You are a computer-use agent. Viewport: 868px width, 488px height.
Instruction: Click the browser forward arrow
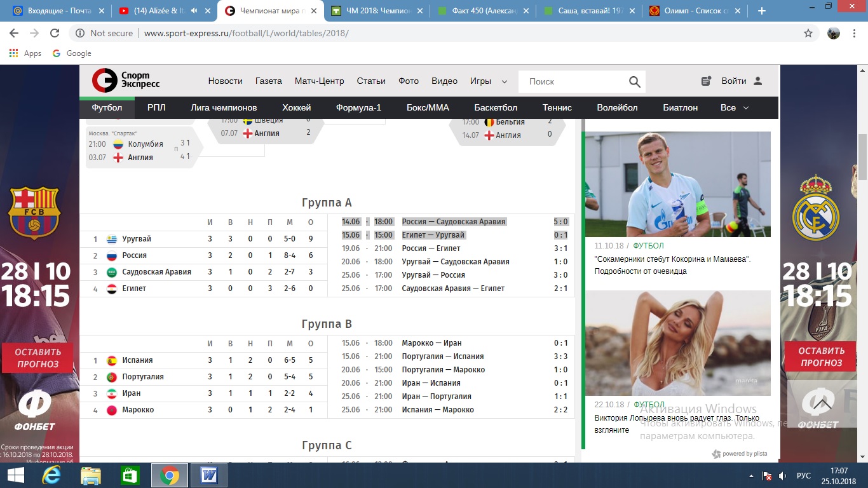tap(34, 33)
